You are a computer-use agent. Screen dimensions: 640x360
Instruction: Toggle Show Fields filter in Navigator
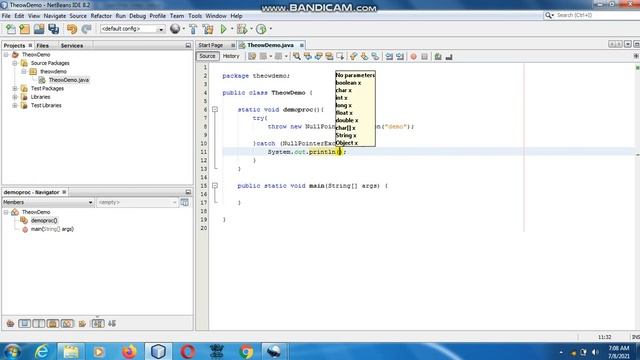[24, 324]
